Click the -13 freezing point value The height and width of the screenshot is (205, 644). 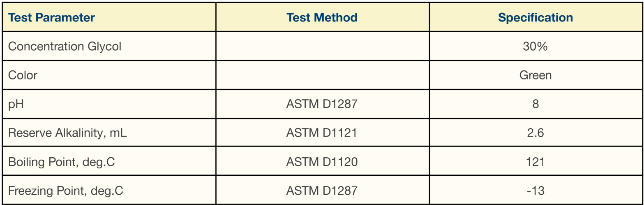[536, 191]
